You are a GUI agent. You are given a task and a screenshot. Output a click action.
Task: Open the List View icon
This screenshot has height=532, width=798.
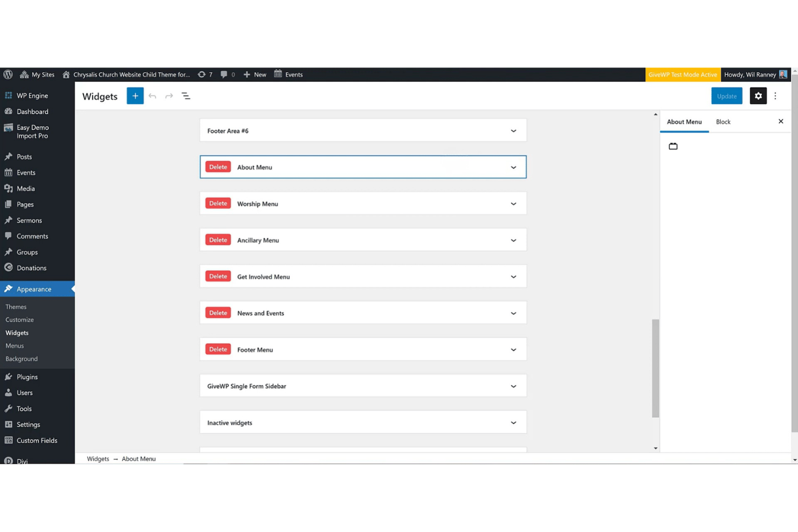186,96
